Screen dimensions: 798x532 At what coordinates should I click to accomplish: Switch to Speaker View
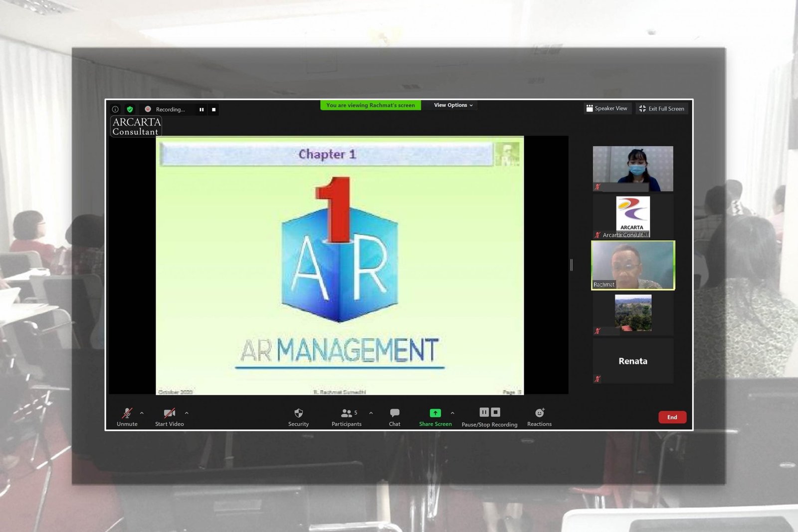coord(607,109)
